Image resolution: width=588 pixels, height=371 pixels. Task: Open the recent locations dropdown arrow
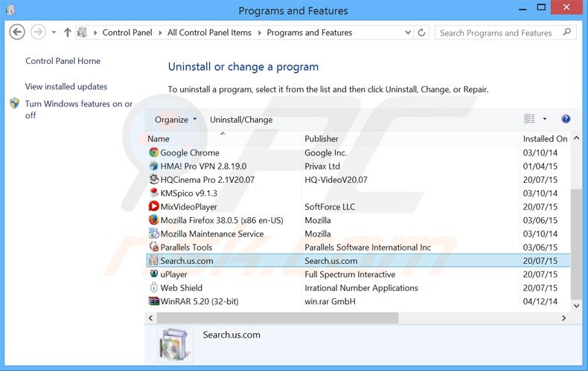tap(54, 33)
